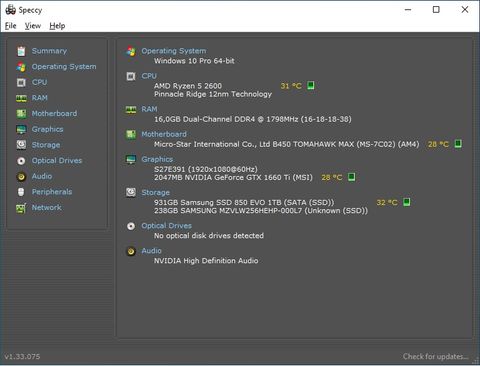Click the '931GB Samsung SSD 850 EVO' line
The image size is (480, 366).
point(244,203)
